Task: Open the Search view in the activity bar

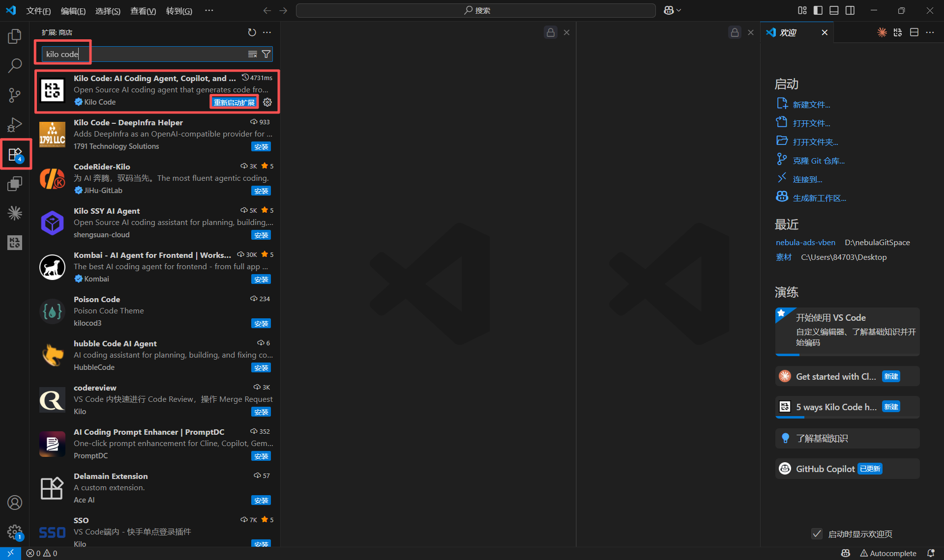Action: pyautogui.click(x=15, y=65)
